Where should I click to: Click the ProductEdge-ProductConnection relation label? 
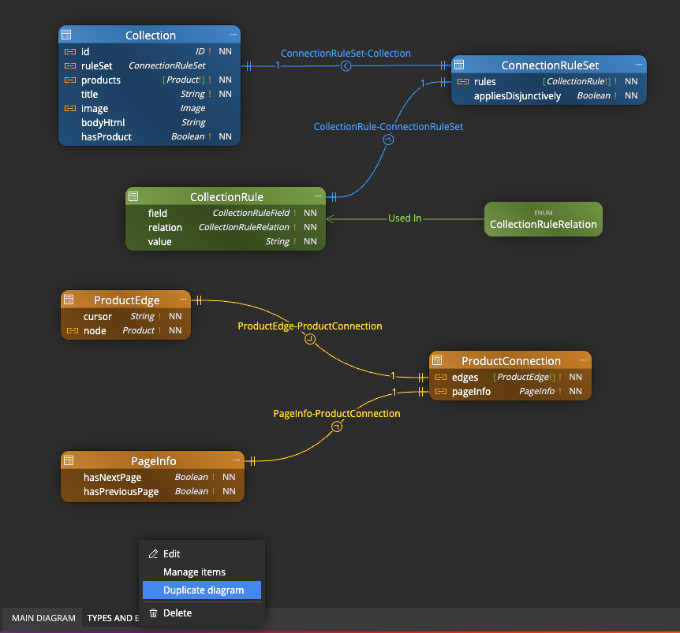point(310,326)
